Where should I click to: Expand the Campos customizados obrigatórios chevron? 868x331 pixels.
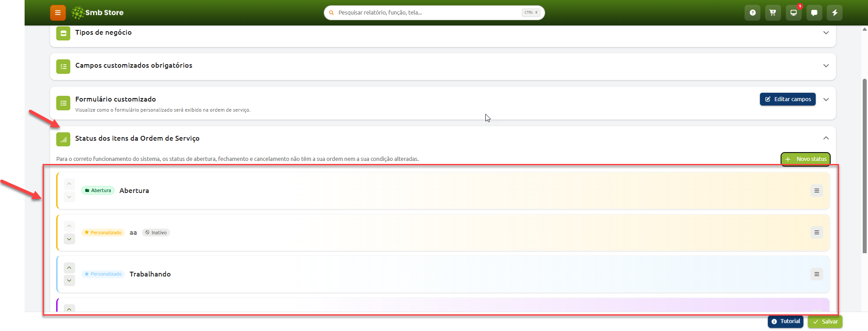coord(826,66)
